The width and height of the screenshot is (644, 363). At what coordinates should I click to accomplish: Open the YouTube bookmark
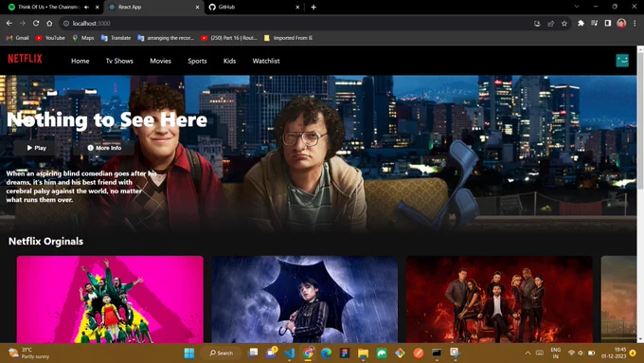[x=50, y=38]
